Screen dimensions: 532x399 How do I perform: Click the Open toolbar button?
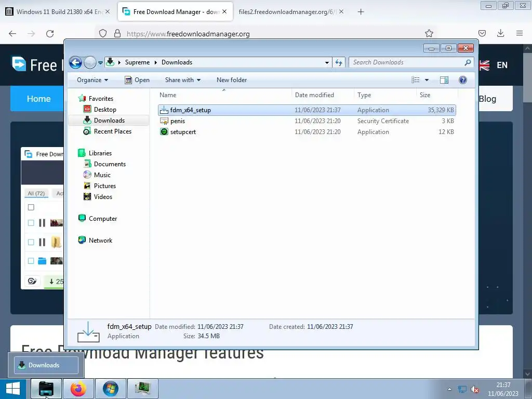pyautogui.click(x=137, y=80)
